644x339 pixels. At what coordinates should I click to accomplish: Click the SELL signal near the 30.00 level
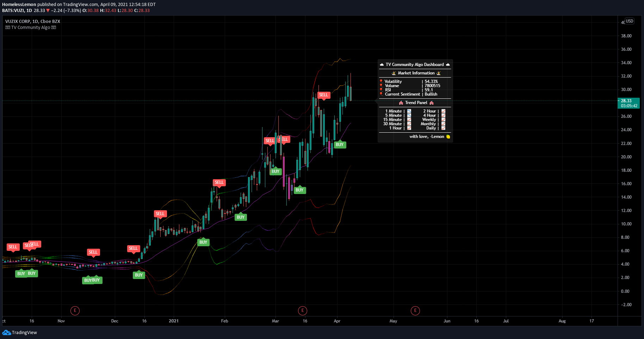323,95
